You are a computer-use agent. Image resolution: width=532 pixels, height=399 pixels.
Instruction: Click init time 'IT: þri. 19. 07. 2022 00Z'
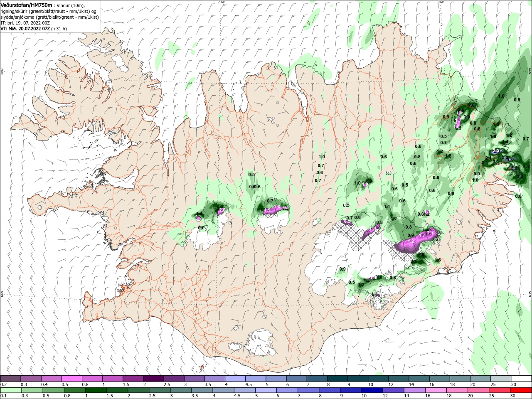point(25,23)
